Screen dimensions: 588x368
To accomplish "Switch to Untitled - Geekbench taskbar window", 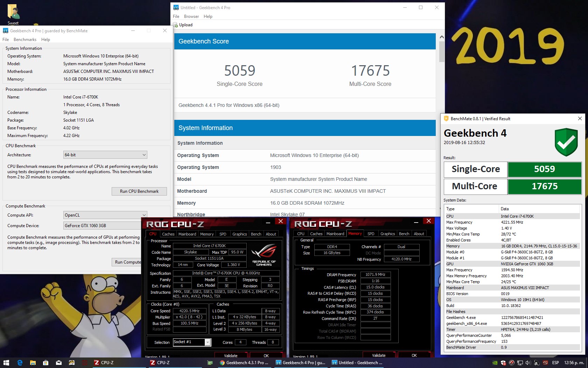I will 357,363.
